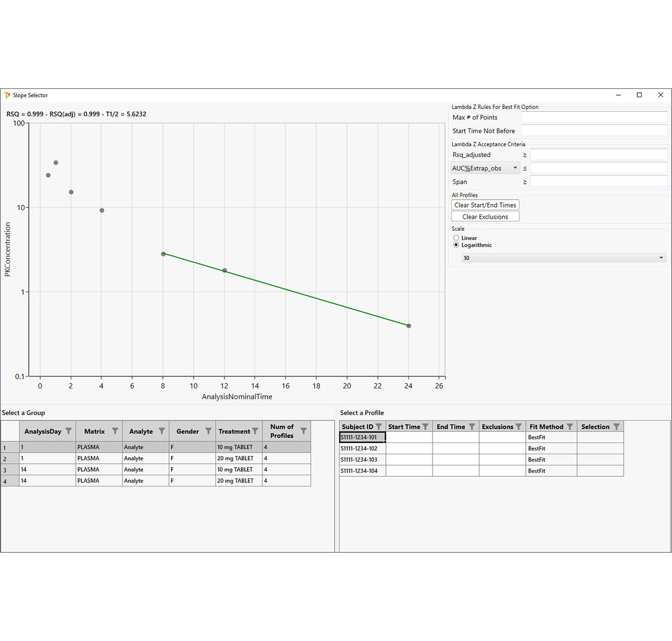
Task: Click BestFit cell for S1111-1234-101
Action: click(551, 437)
